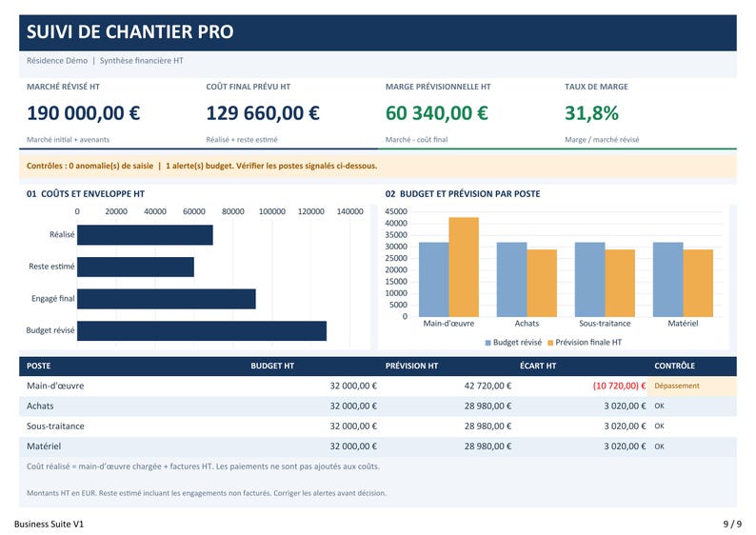The height and width of the screenshot is (535, 756).
Task: Select the 190 000,00 € value
Action: click(84, 113)
